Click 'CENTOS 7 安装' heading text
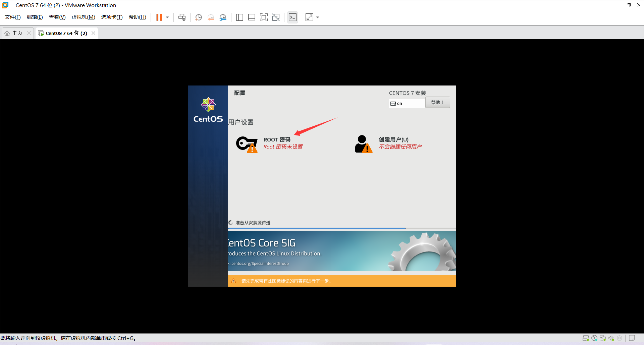The image size is (644, 345). coord(408,93)
